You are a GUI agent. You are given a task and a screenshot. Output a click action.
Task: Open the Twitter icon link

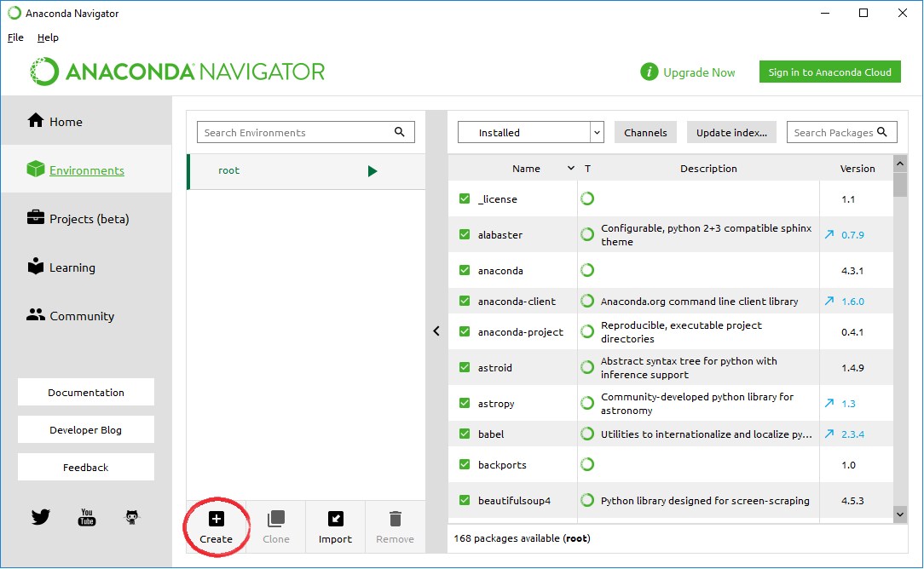pos(40,516)
